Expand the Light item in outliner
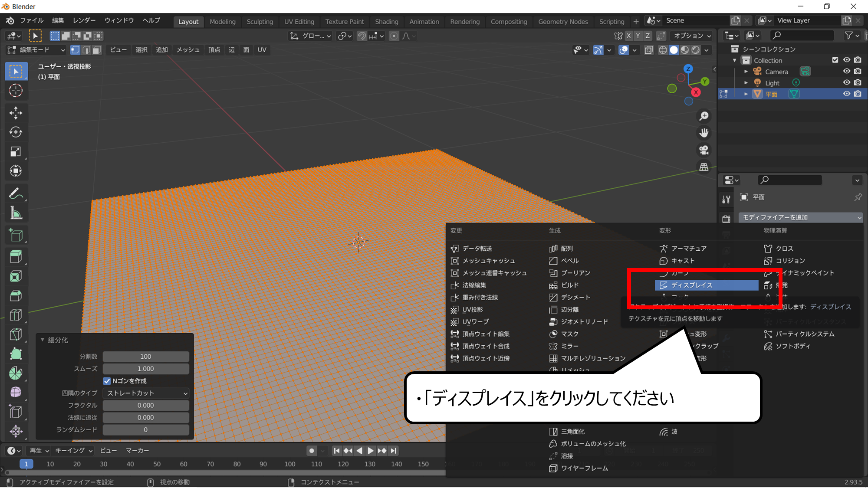Screen dimensions: 868x488 pyautogui.click(x=746, y=83)
